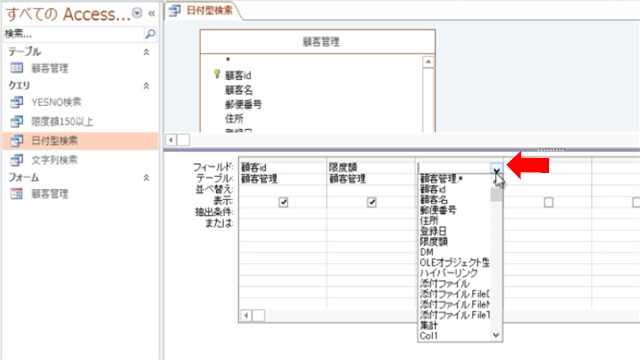Open the 文字列検索 query icon
Screen dimensions: 640x360
[x=17, y=160]
